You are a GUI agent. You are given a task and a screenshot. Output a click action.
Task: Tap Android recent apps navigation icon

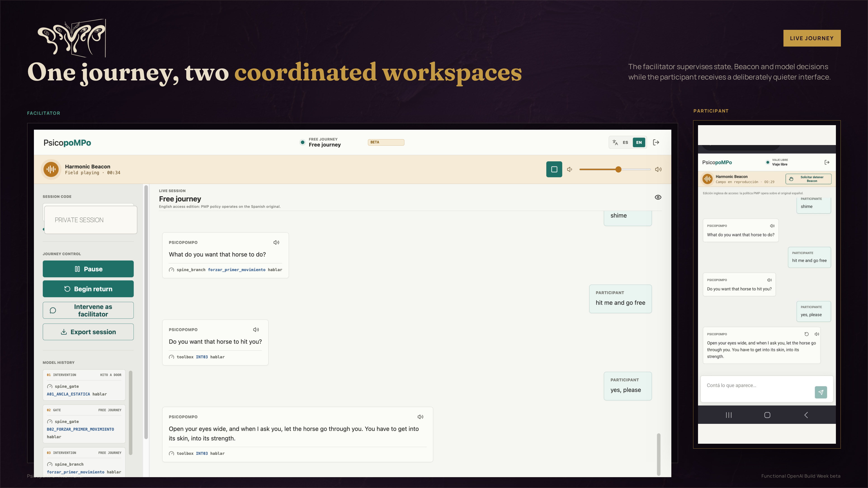(x=729, y=415)
